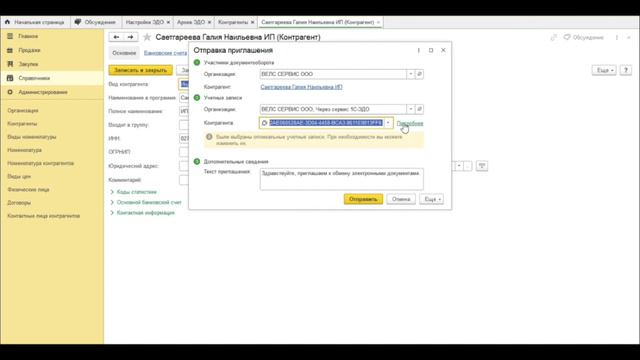
Task: Open the Банковские счета link
Action: (x=165, y=53)
